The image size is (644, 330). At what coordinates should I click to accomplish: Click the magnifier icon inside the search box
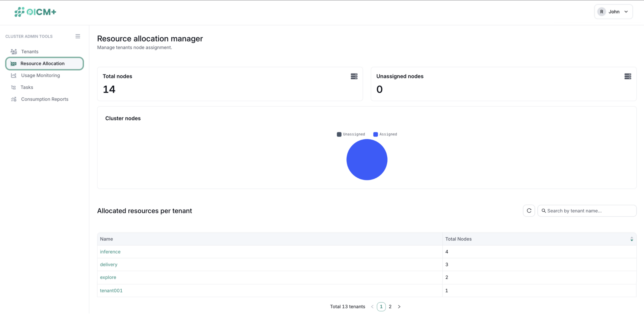pyautogui.click(x=544, y=211)
